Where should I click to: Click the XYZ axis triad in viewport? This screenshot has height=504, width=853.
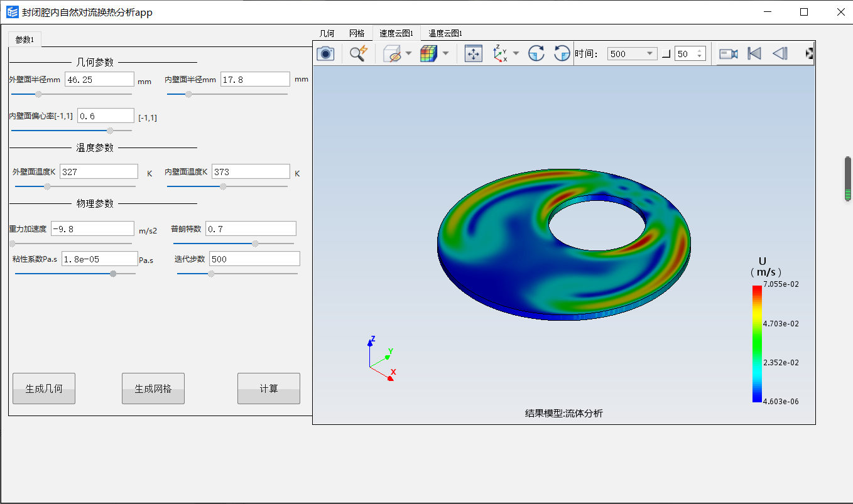pos(382,359)
